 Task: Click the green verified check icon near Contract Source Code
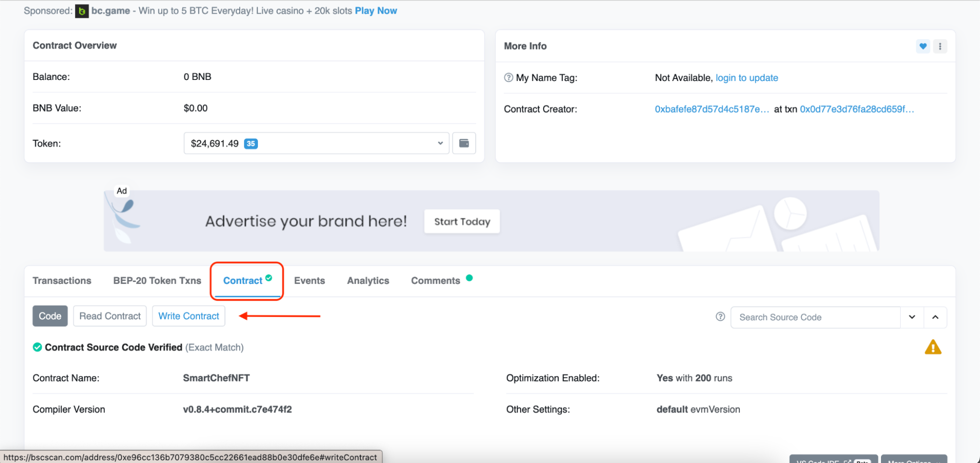(x=37, y=347)
